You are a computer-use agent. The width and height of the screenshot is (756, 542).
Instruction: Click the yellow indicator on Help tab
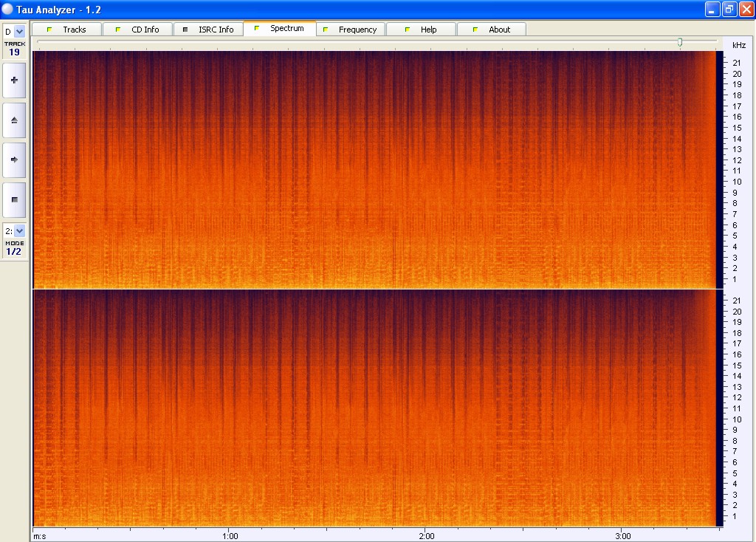click(408, 30)
